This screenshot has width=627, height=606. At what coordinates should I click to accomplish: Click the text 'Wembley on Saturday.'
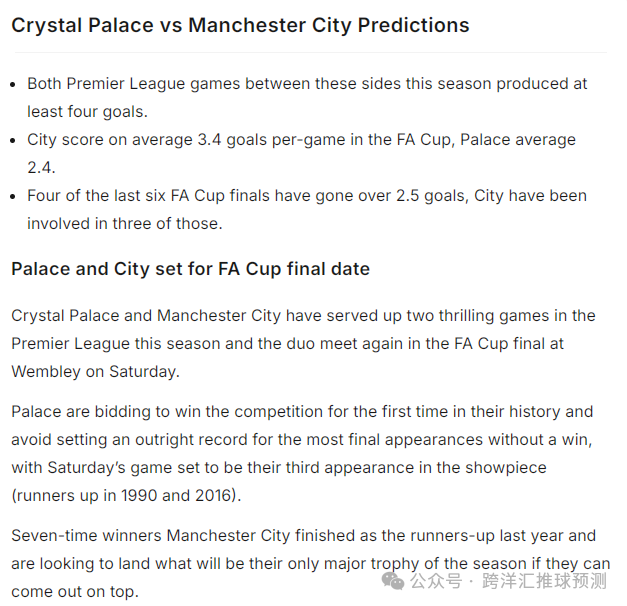click(x=95, y=371)
